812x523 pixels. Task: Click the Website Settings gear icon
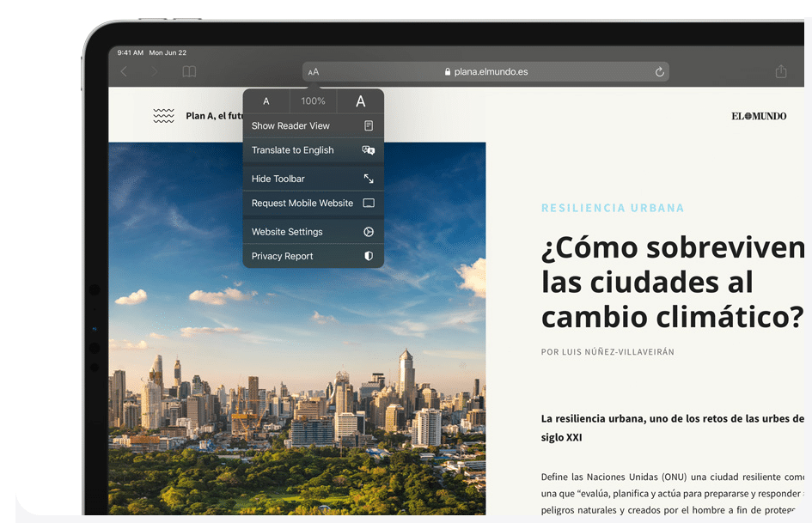(369, 232)
